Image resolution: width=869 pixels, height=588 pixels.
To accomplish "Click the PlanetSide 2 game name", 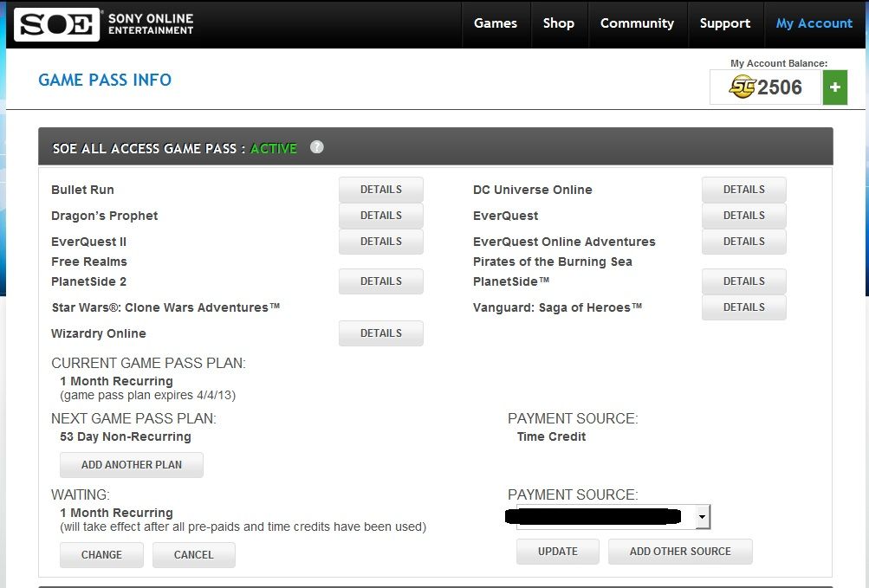I will pos(88,281).
